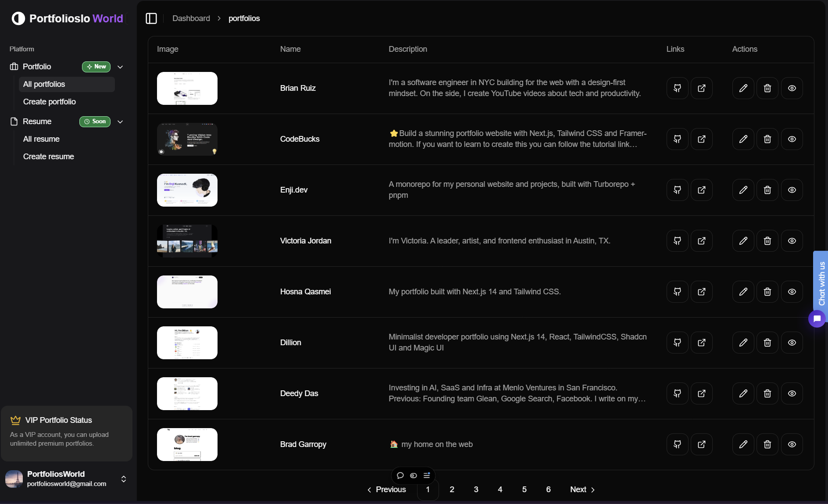The image size is (828, 504).
Task: Delete the Hosna Qasmei portfolio
Action: click(x=767, y=292)
